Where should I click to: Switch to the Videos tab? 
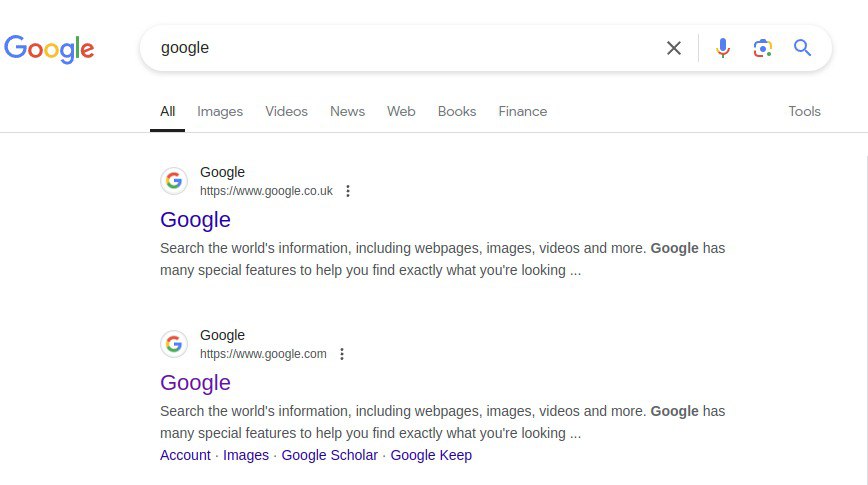[286, 111]
